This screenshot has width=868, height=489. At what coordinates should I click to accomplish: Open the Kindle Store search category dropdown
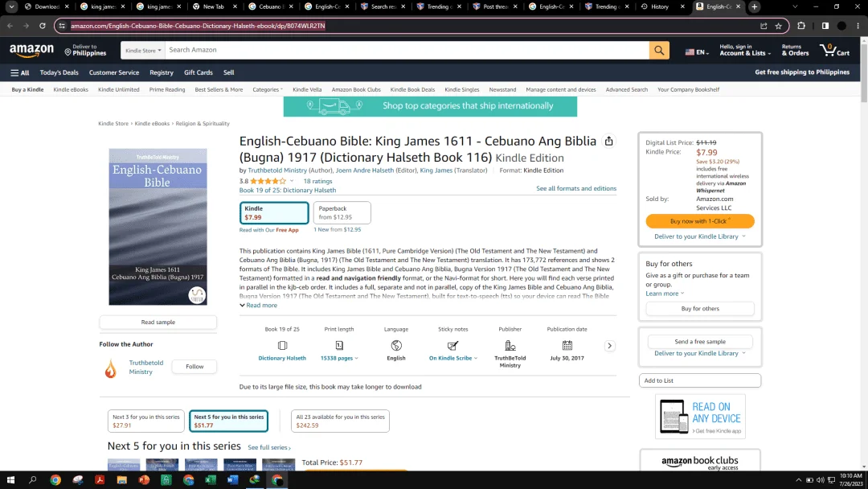143,51
